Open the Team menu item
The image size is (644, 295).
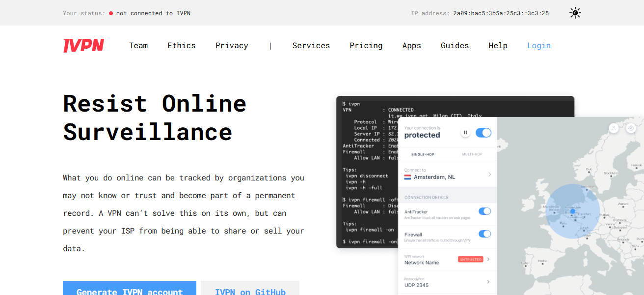pos(138,46)
